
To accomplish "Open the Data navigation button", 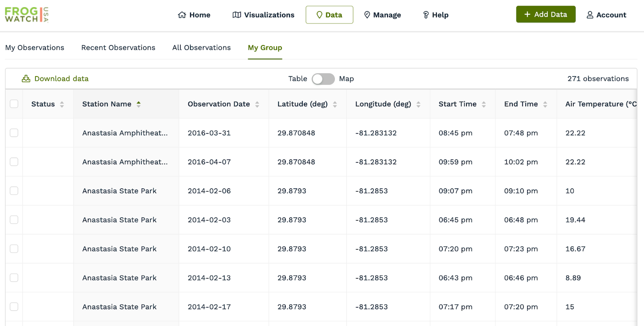I will click(329, 15).
